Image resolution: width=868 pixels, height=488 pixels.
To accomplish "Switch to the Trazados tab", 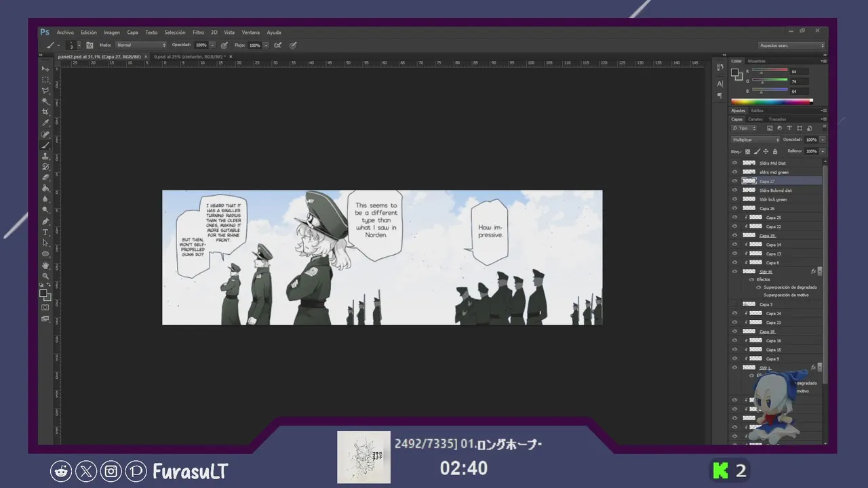I will (x=777, y=119).
